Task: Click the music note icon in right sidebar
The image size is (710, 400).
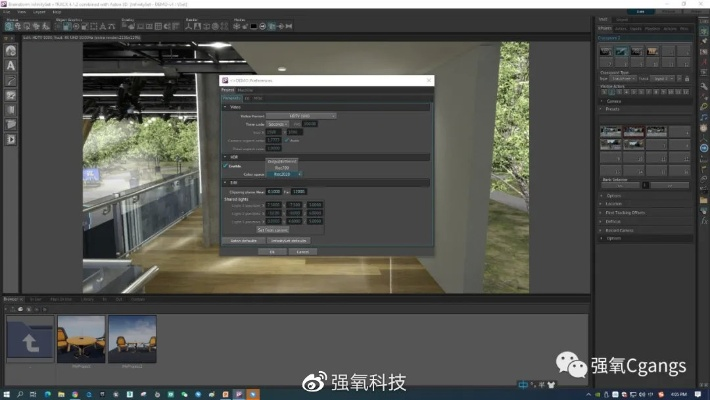Action: [704, 117]
